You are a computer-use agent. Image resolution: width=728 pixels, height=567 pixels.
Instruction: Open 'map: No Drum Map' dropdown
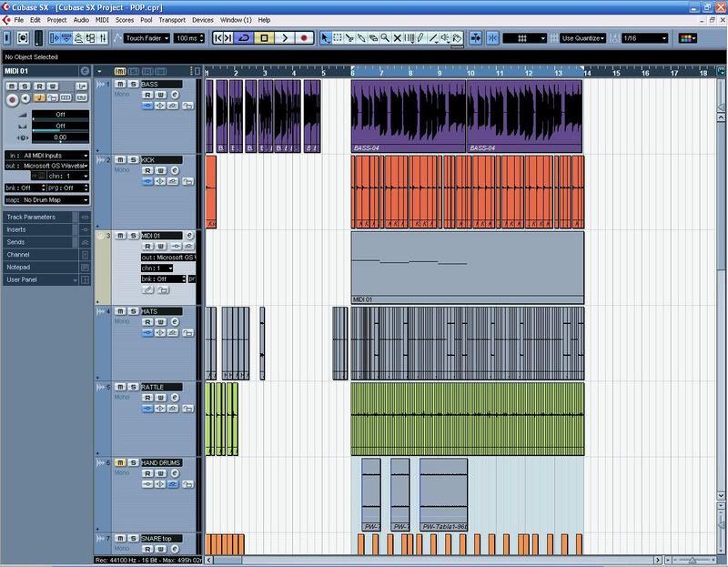[46, 199]
